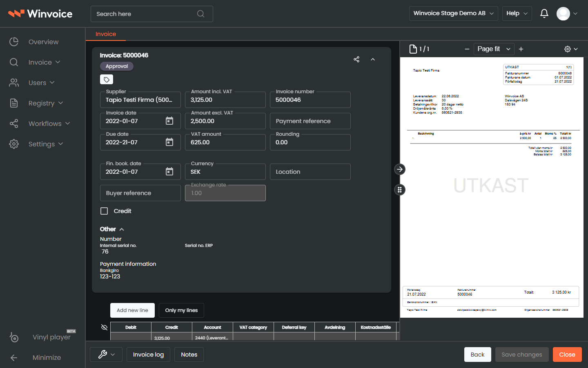Click the Payment reference input field

tap(310, 121)
